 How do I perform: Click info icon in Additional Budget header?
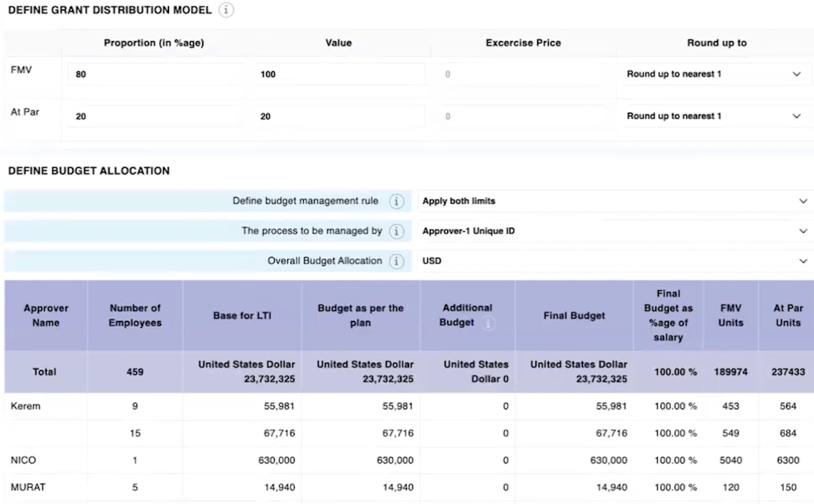(x=488, y=323)
